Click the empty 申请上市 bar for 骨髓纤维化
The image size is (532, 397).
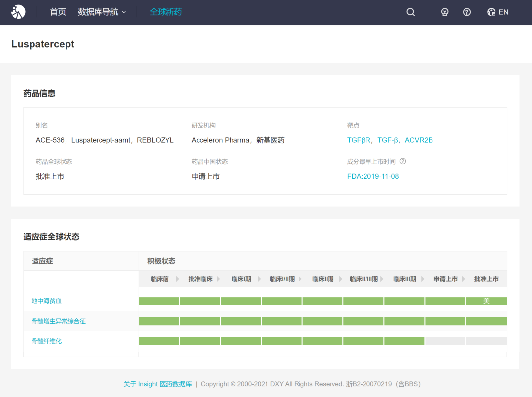pos(445,341)
